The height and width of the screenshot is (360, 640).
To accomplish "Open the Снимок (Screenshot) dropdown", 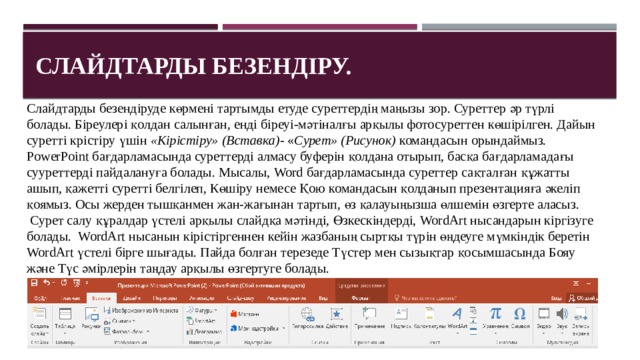I will pyautogui.click(x=120, y=321).
